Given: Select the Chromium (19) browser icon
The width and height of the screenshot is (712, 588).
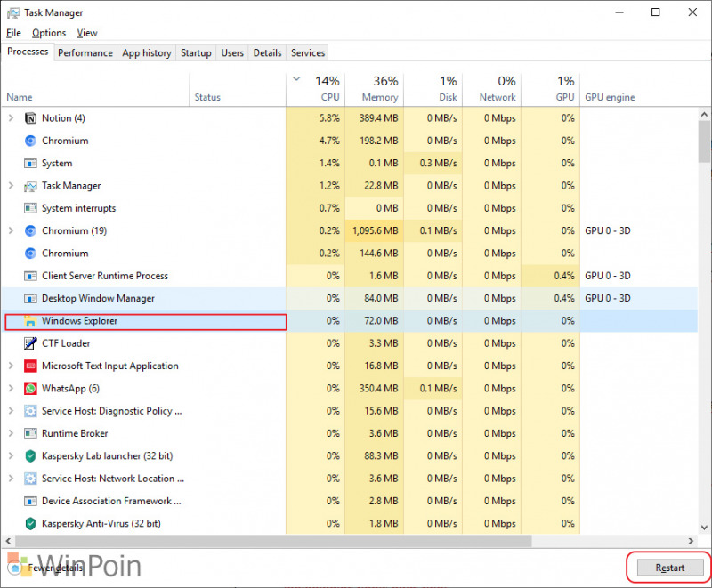Looking at the screenshot, I should 30,231.
